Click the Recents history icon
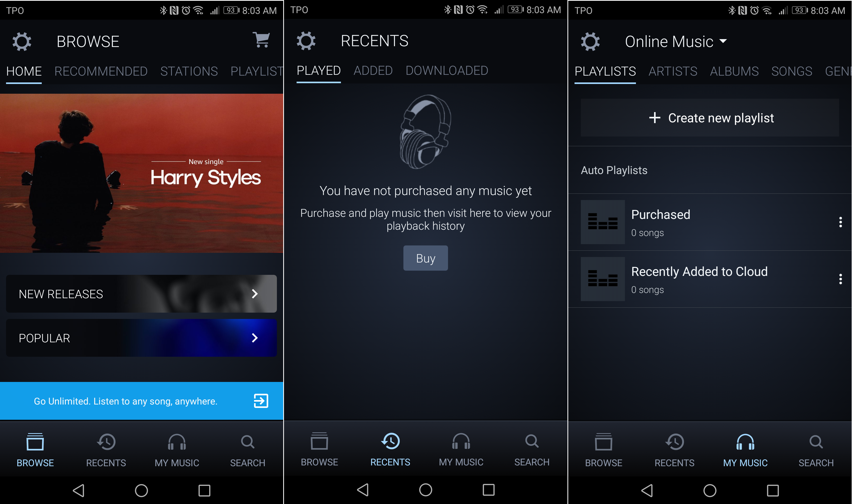853x504 pixels. [390, 442]
